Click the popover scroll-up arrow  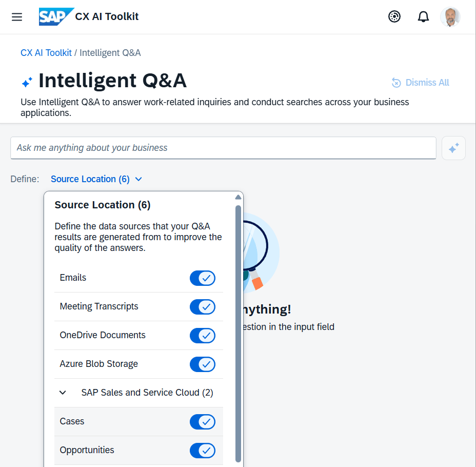click(x=238, y=197)
